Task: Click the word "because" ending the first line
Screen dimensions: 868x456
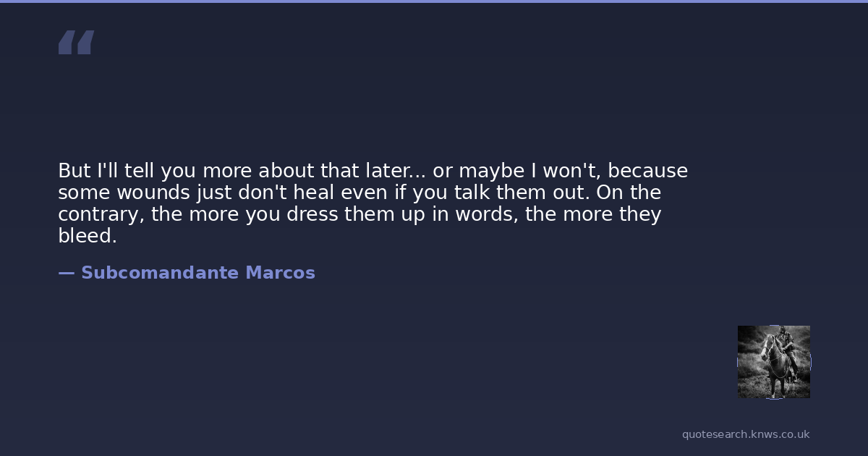Action: 647,172
